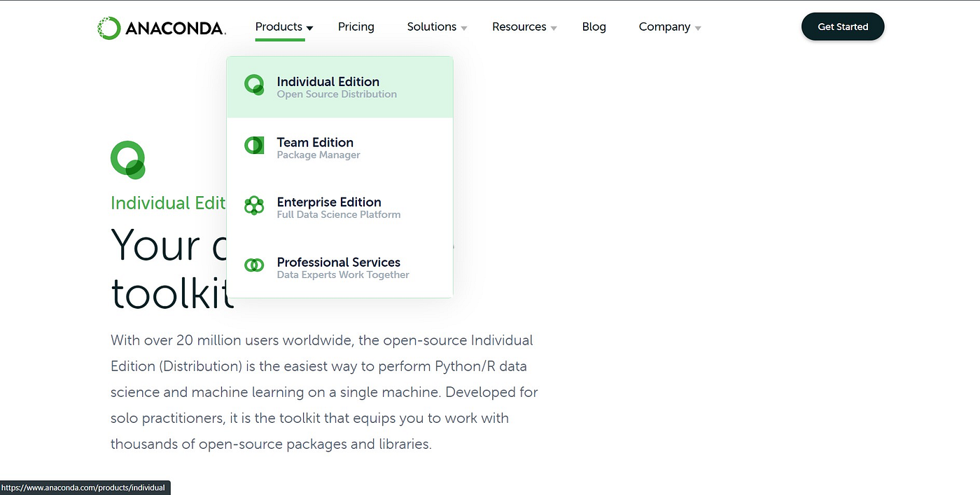This screenshot has height=495, width=980.
Task: Expand the Solutions dropdown arrow
Action: (x=463, y=28)
